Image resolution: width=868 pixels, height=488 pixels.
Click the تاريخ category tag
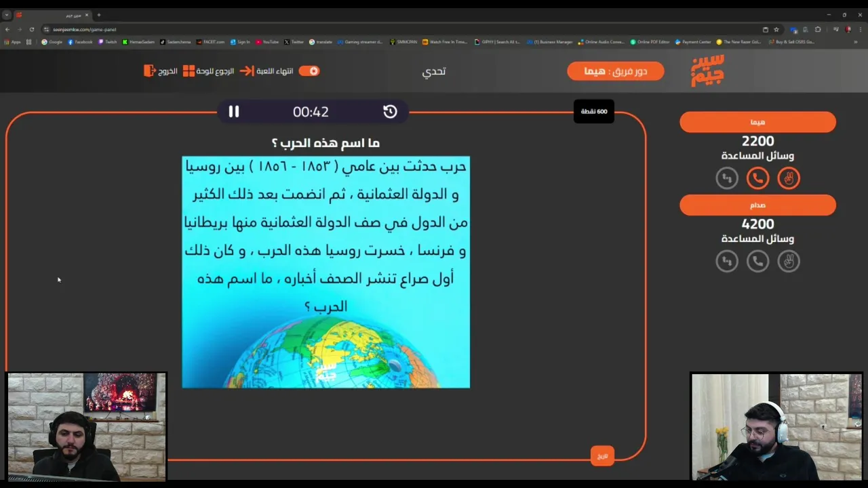tap(602, 456)
